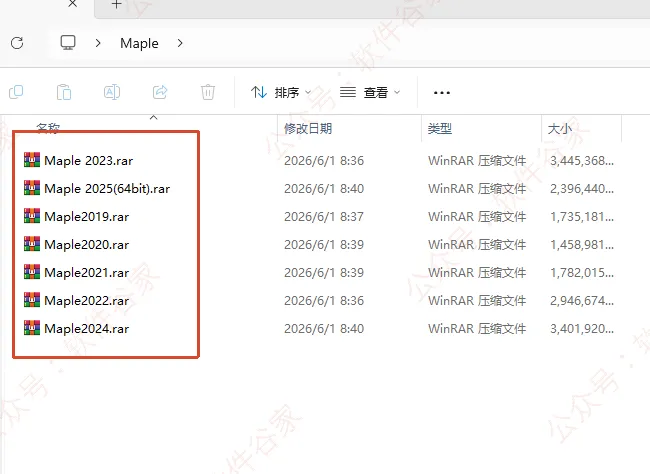This screenshot has height=474, width=650.
Task: Click WinRAR icon of Maple2020.rar
Action: pyautogui.click(x=32, y=244)
